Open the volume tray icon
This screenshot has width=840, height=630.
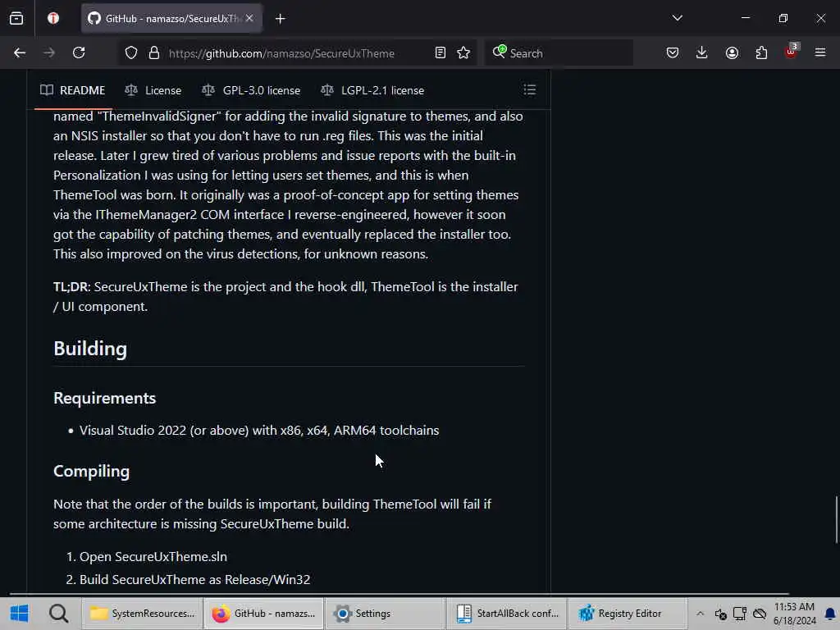720,614
